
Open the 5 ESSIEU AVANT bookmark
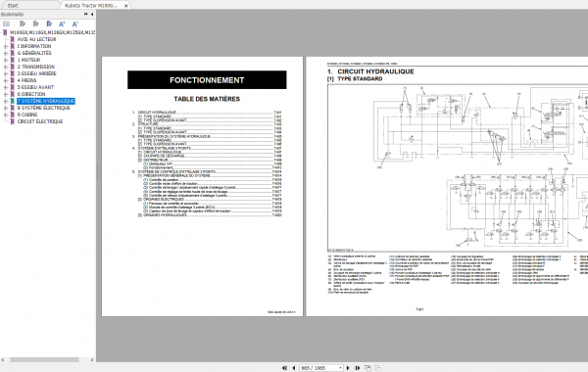point(35,87)
